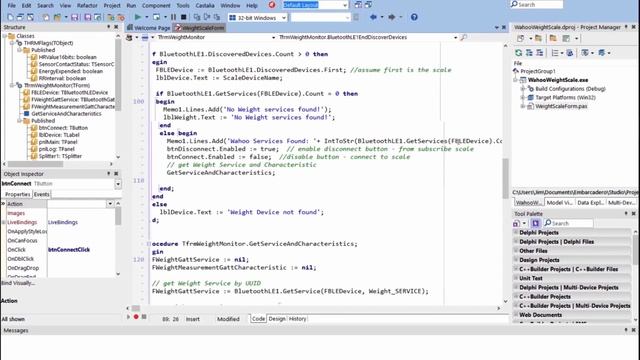Screen dimensions: 640x360
Task: Switch to the History tab
Action: [x=298, y=319]
